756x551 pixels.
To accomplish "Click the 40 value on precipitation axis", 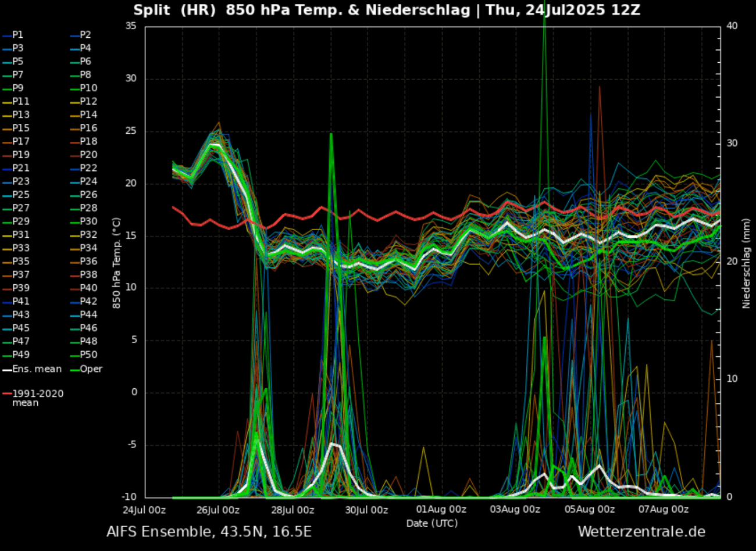I will click(732, 26).
